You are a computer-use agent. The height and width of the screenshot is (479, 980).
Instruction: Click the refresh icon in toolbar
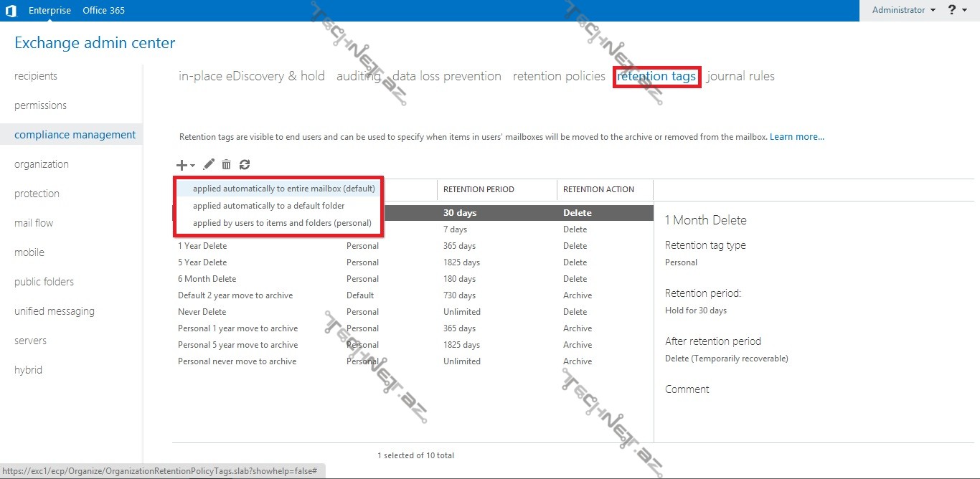click(245, 165)
